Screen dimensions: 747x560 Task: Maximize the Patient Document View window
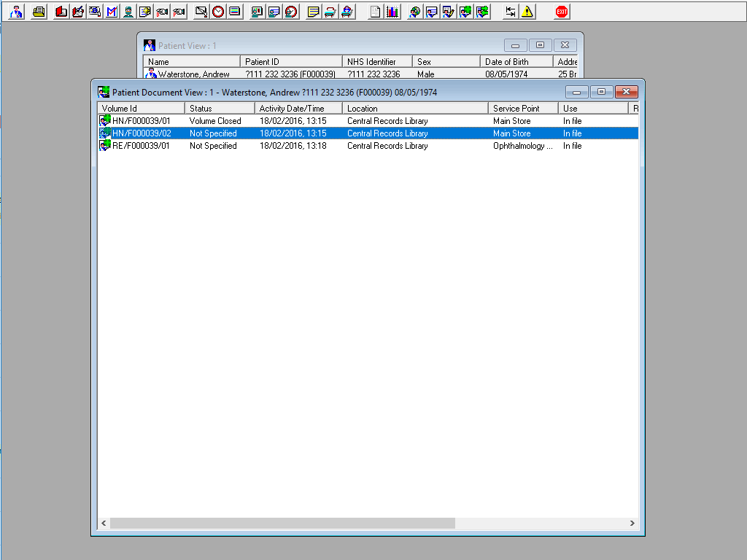pyautogui.click(x=601, y=92)
